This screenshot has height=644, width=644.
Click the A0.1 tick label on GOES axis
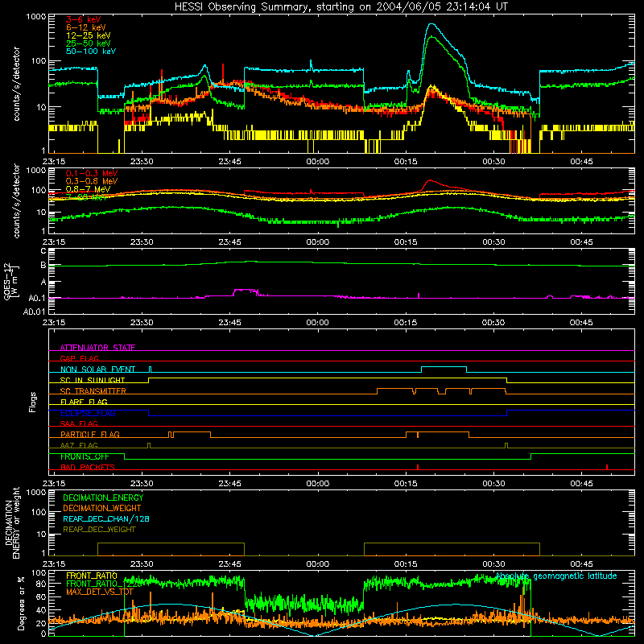(x=37, y=298)
